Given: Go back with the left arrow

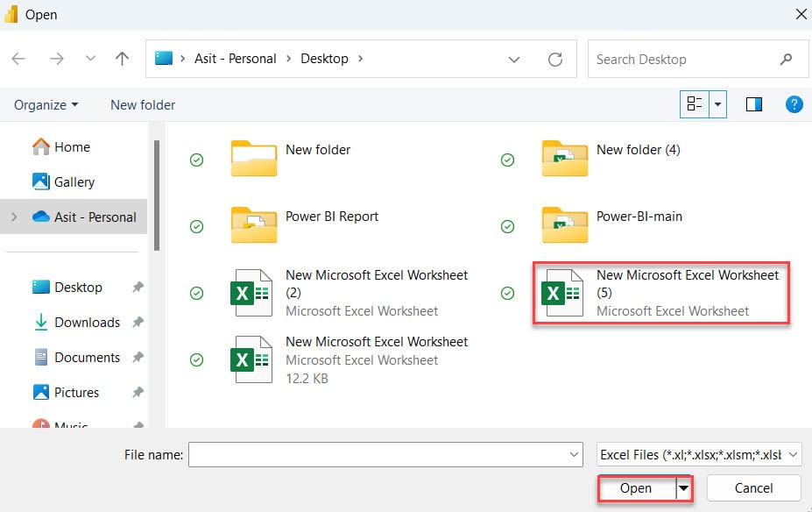Looking at the screenshot, I should (x=18, y=59).
